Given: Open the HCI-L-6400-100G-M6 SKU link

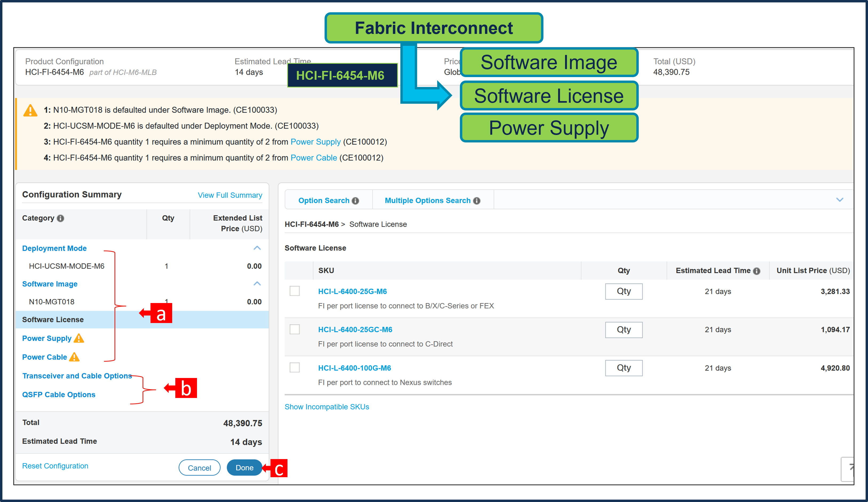Looking at the screenshot, I should (354, 368).
